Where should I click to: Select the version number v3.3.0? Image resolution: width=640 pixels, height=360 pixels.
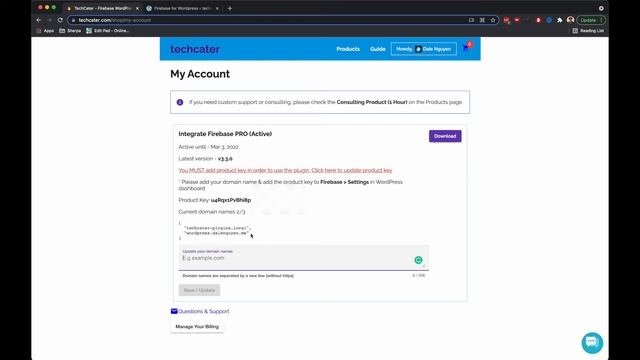coord(225,159)
